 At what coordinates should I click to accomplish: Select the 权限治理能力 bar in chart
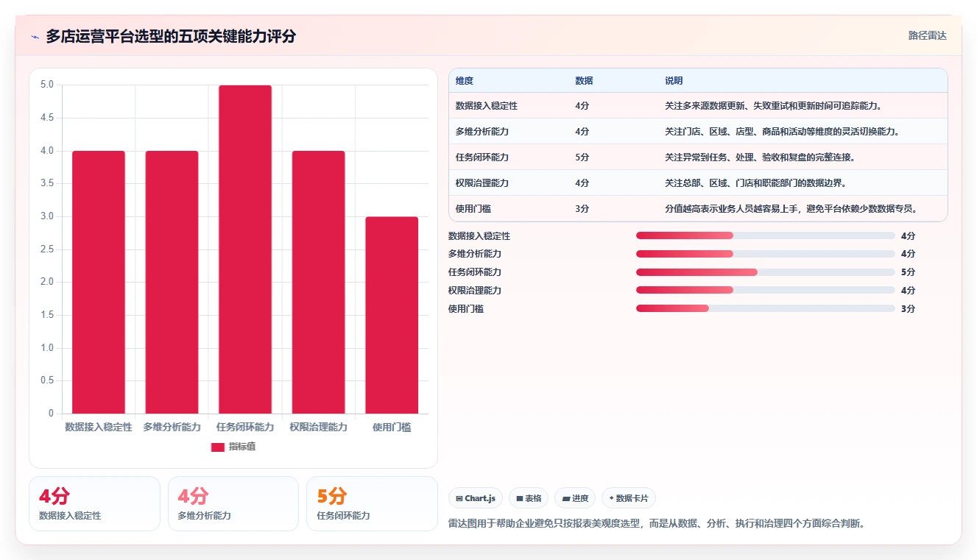tap(318, 282)
